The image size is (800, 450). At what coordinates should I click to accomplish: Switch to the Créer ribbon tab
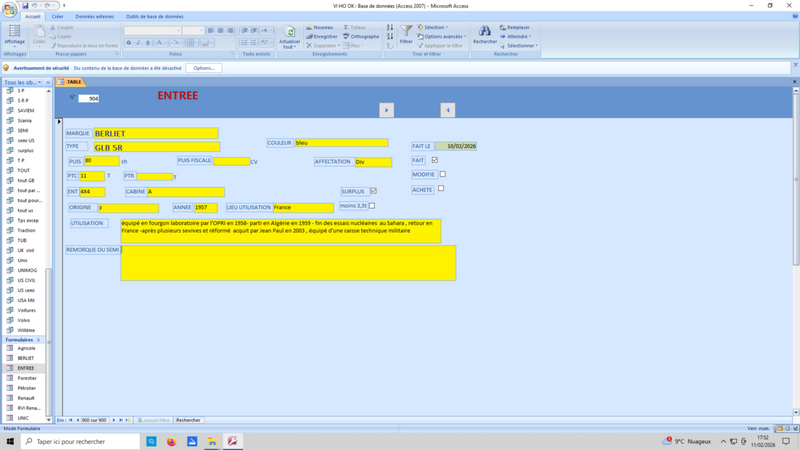(x=57, y=16)
